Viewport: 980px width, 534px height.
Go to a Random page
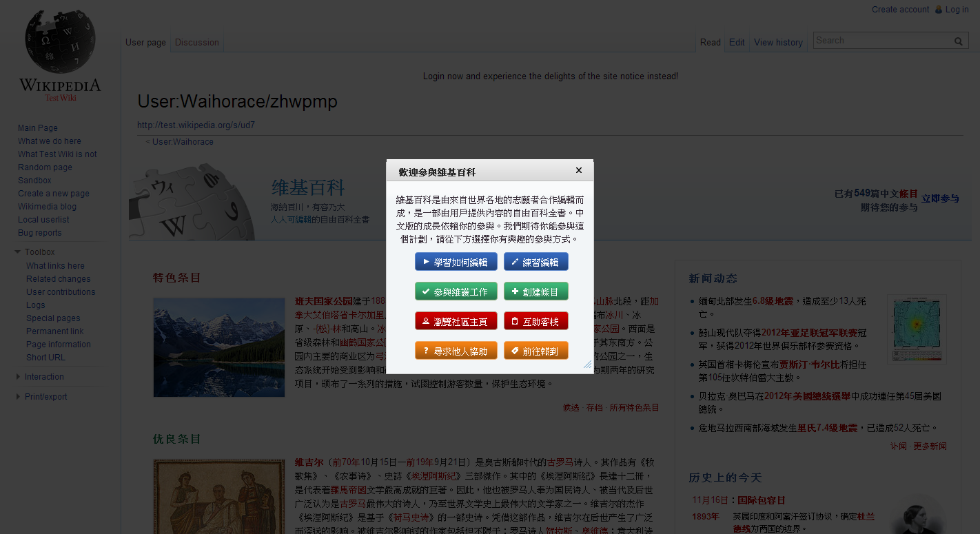pyautogui.click(x=45, y=167)
